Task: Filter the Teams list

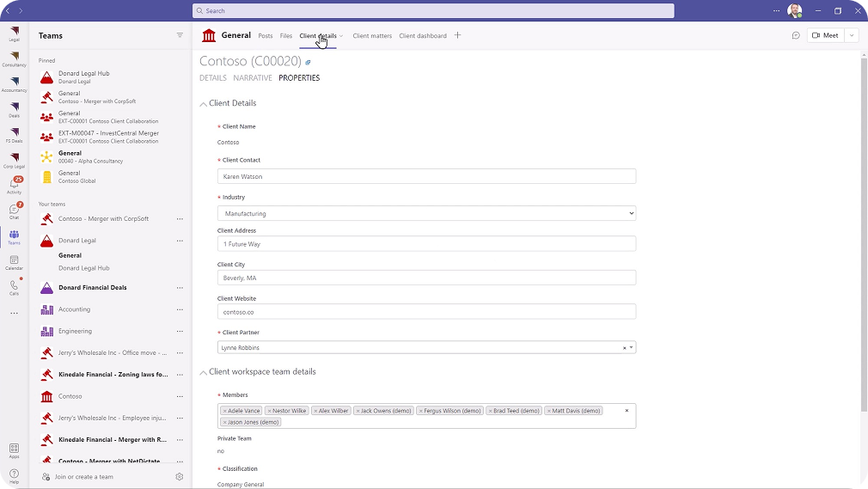Action: click(180, 35)
